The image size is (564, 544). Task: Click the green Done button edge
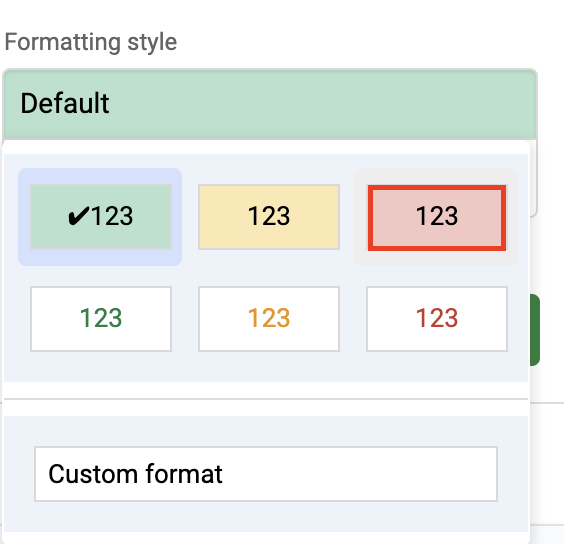(x=535, y=330)
